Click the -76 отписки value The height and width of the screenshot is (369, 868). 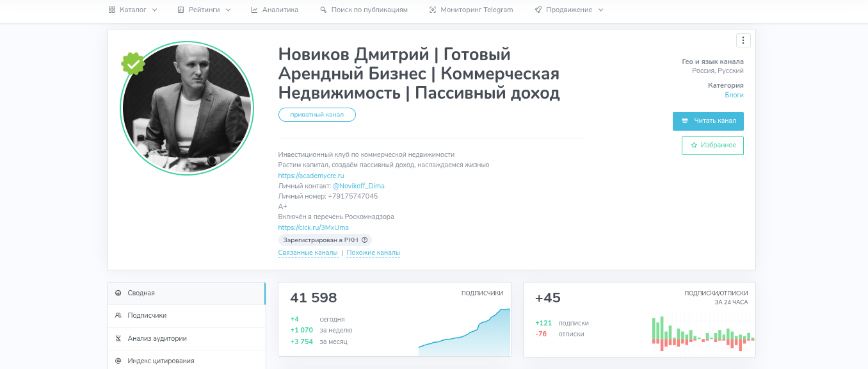[x=541, y=334]
